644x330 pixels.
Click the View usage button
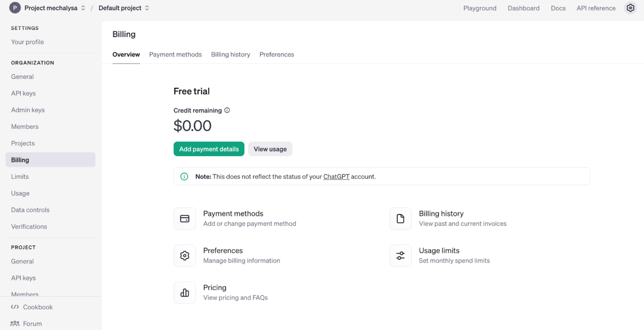click(270, 149)
